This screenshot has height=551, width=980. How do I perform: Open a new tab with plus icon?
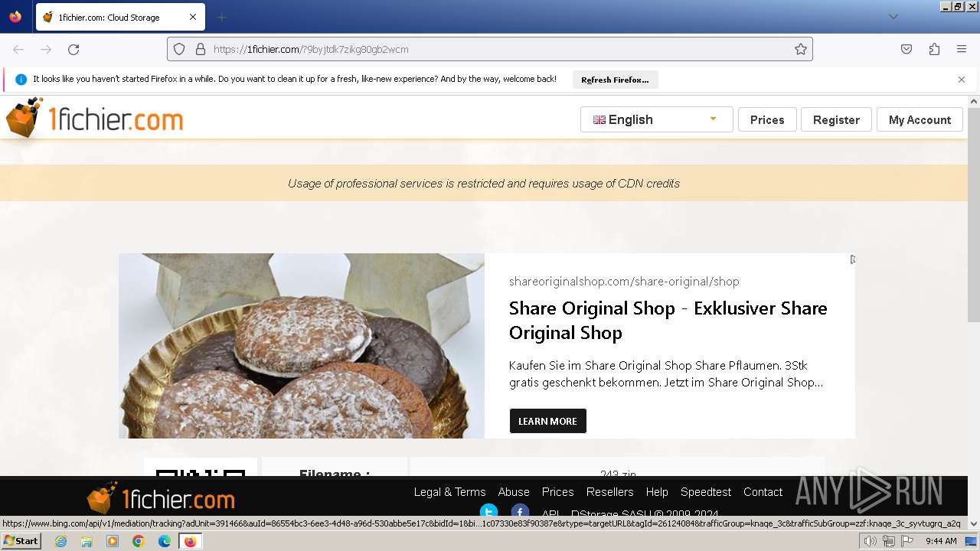[x=221, y=17]
